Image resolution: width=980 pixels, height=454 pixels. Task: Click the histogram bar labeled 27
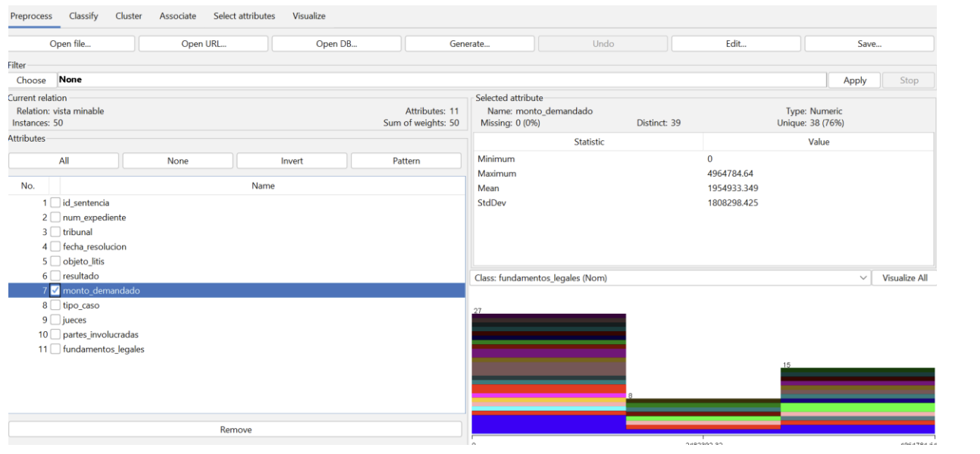[549, 374]
